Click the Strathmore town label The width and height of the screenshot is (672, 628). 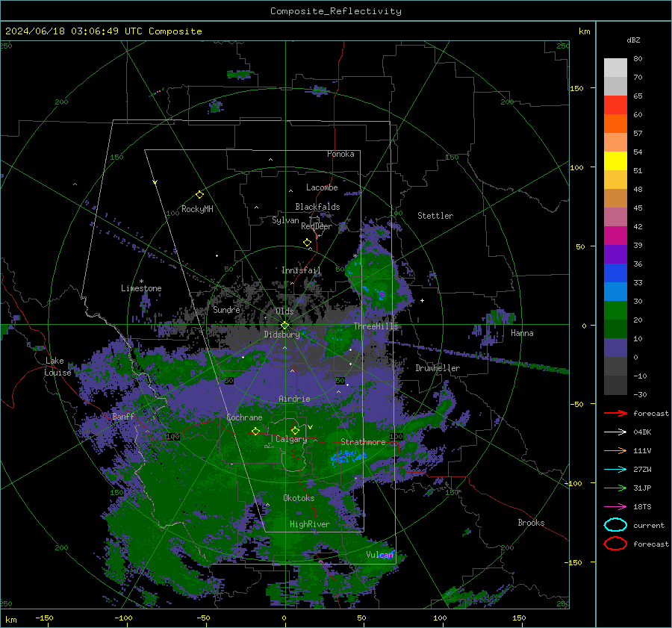tap(363, 442)
